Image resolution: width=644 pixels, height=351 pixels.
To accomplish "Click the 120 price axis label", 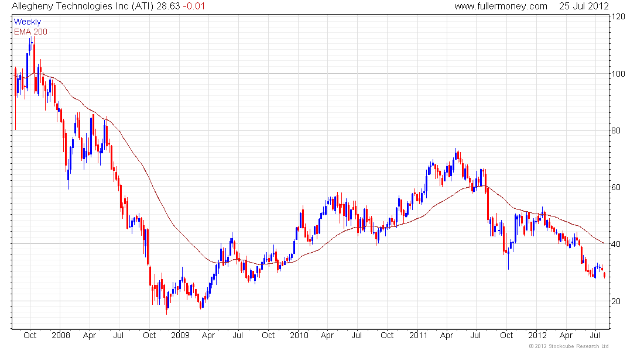I will point(619,16).
